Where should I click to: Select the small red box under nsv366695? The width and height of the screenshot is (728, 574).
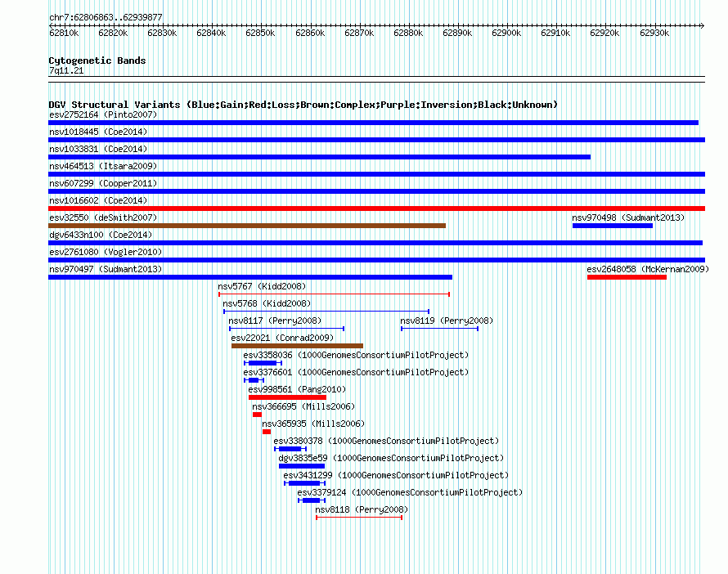[x=257, y=415]
